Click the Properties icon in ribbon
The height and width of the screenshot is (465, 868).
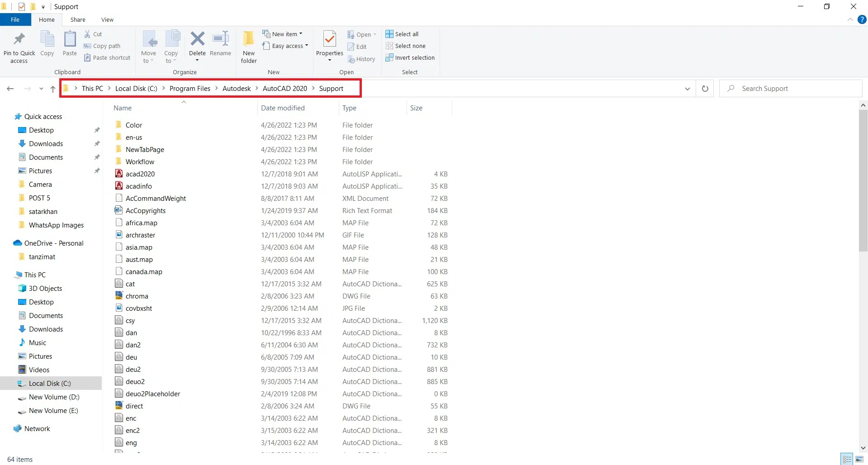pos(329,40)
